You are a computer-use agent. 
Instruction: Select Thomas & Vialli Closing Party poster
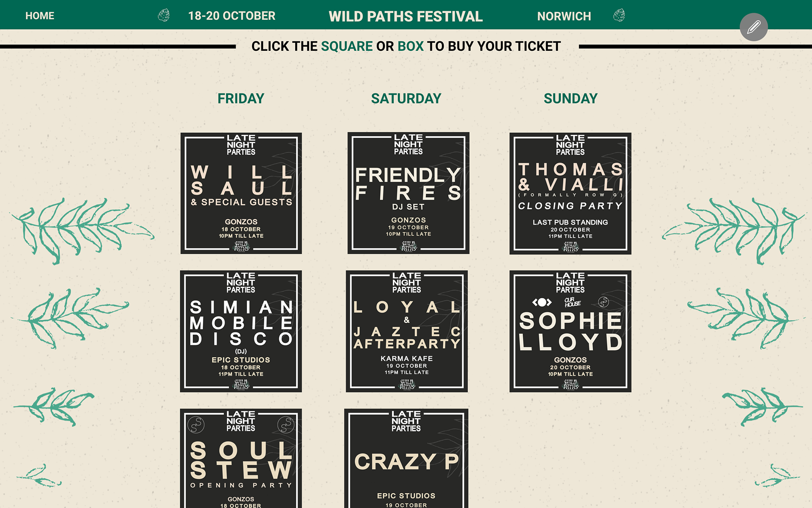[570, 193]
